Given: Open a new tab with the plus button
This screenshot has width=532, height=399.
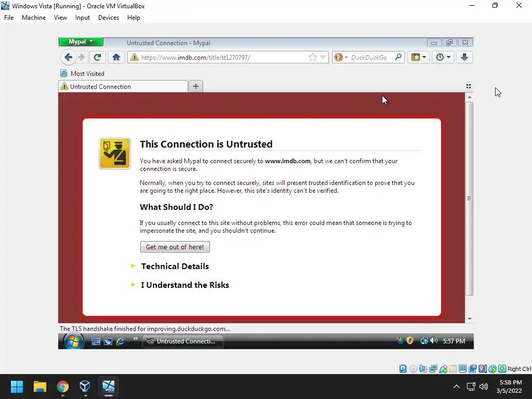Looking at the screenshot, I should pos(196,86).
